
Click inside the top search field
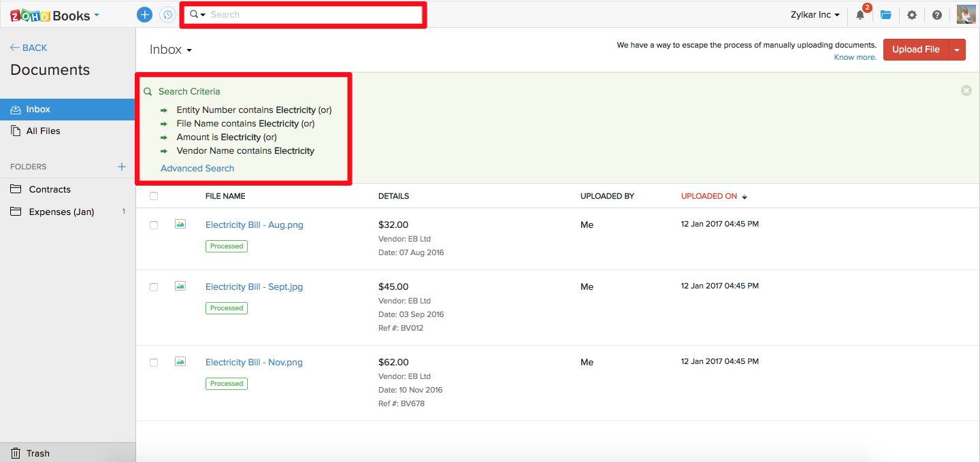(303, 14)
